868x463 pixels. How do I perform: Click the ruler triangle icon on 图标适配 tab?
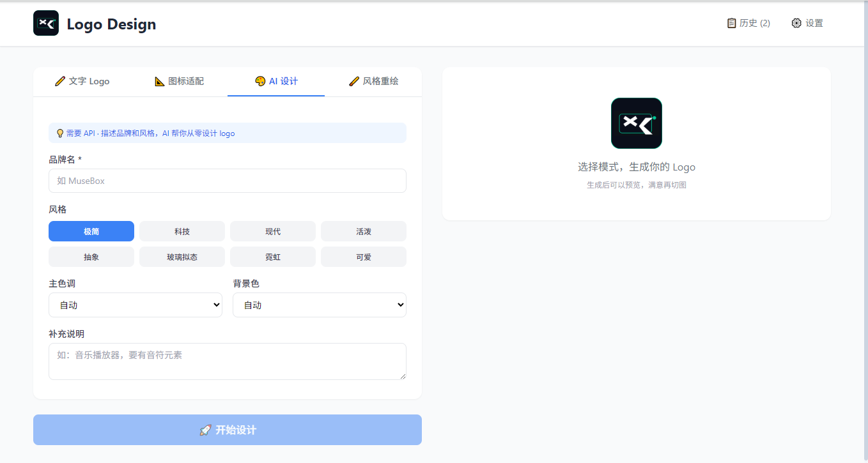(160, 81)
